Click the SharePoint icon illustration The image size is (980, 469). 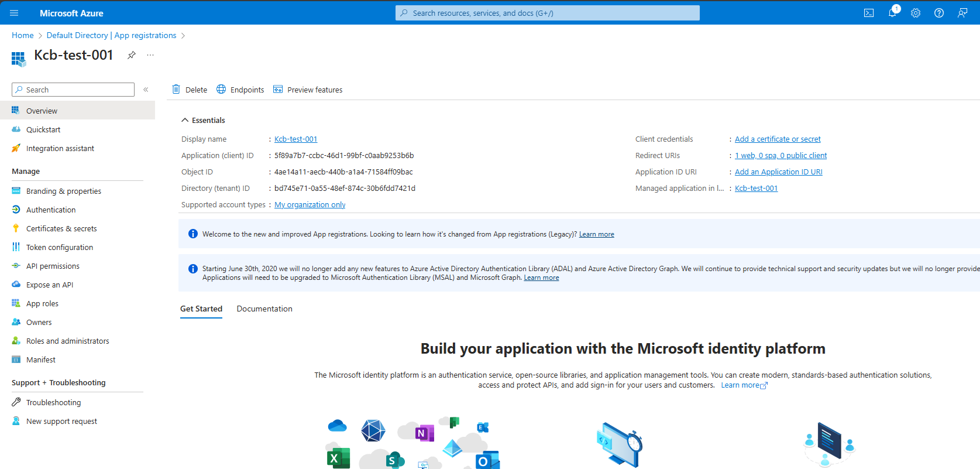click(x=395, y=460)
